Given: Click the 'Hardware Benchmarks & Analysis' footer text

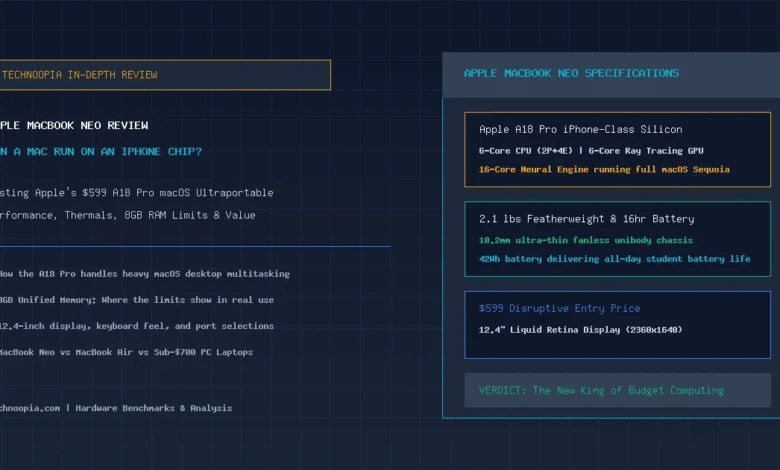Looking at the screenshot, I should (154, 408).
